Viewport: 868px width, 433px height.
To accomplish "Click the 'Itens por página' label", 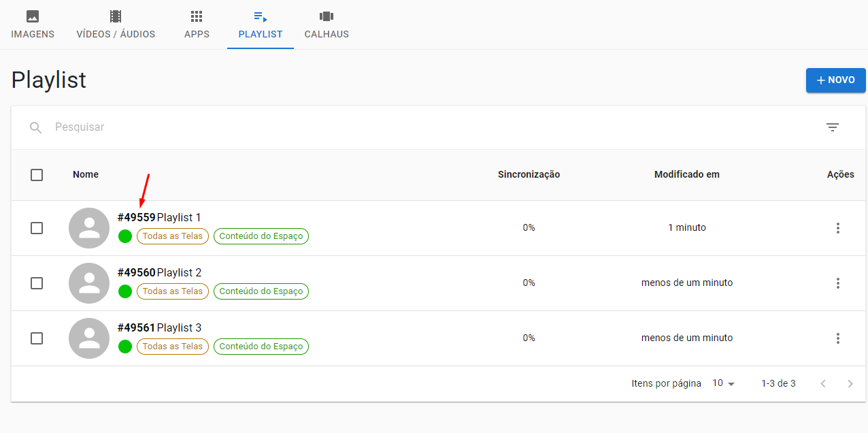I will click(x=667, y=384).
